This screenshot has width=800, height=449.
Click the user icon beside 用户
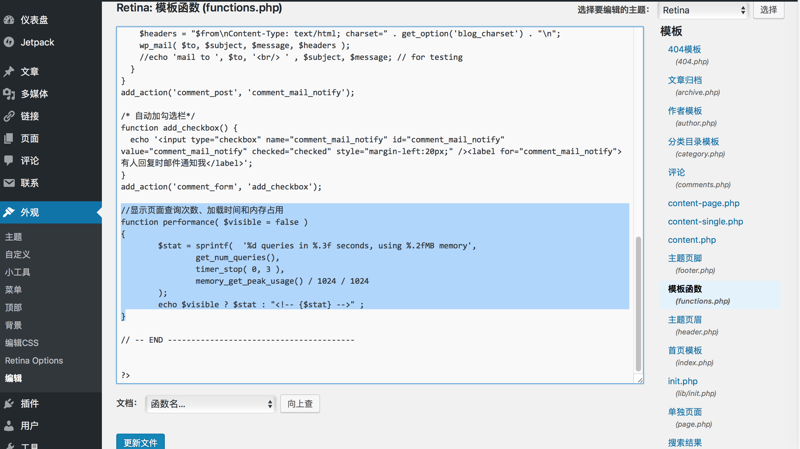(x=9, y=426)
